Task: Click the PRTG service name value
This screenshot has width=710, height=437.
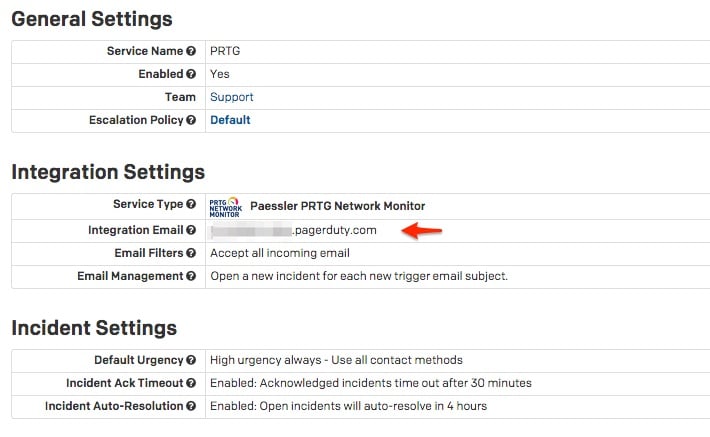Action: tap(225, 51)
